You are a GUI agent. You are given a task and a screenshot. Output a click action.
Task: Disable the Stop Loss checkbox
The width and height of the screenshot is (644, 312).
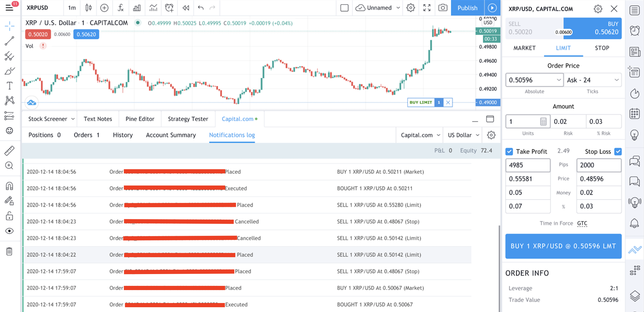(x=618, y=152)
